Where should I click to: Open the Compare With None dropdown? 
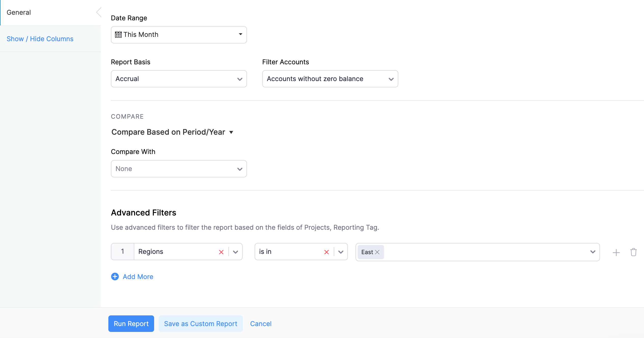click(179, 169)
